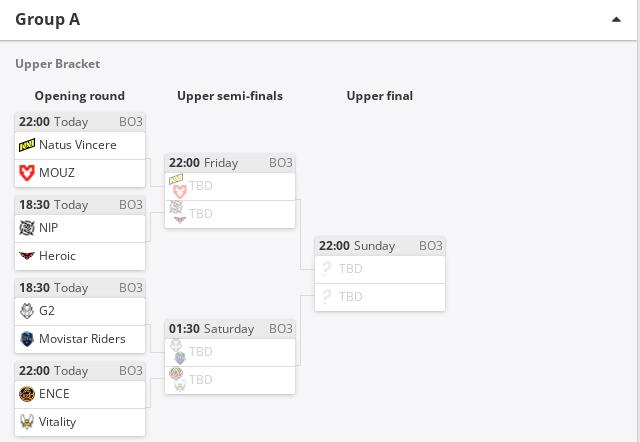
Task: Open the 22:00 Friday semi-final match
Action: 230,163
